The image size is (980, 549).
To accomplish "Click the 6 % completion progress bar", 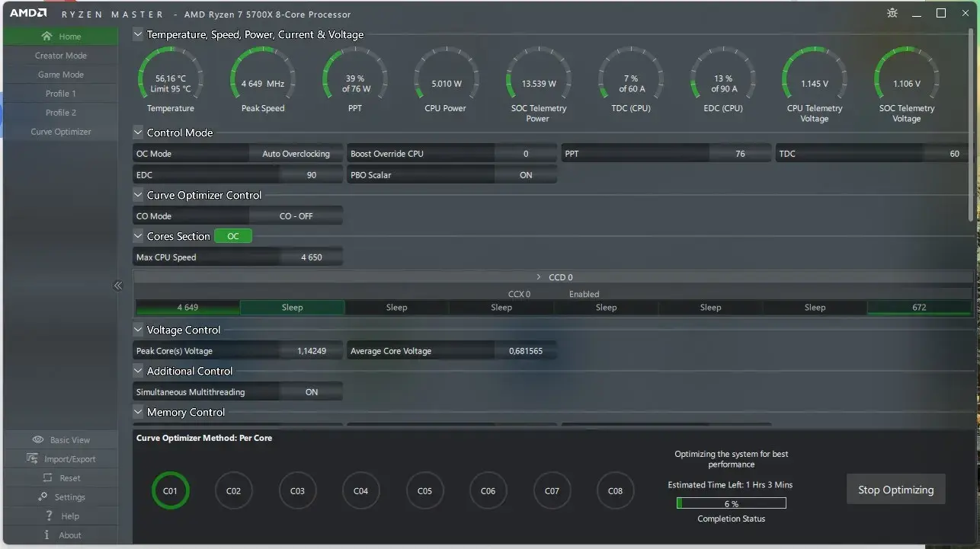I will click(731, 503).
